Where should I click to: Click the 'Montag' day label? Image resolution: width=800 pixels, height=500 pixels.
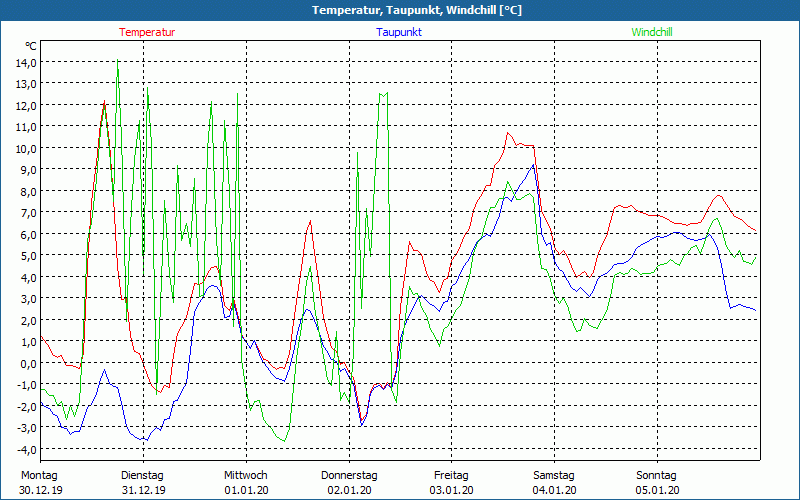pos(40,476)
